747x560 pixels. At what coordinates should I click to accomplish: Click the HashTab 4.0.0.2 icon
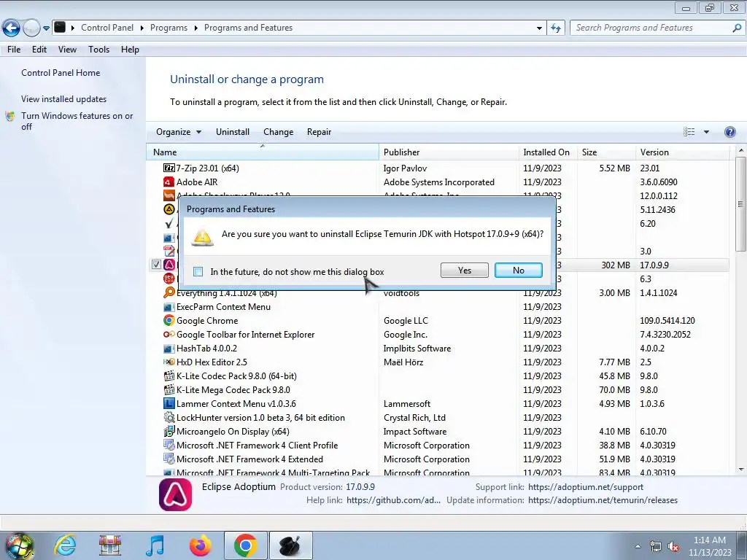click(x=169, y=349)
